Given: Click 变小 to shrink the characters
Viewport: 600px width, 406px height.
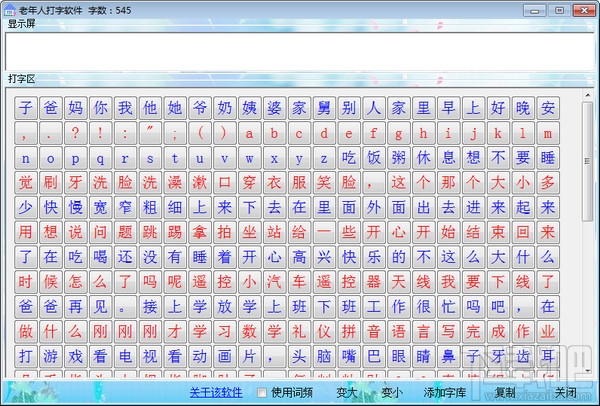Looking at the screenshot, I should [392, 392].
